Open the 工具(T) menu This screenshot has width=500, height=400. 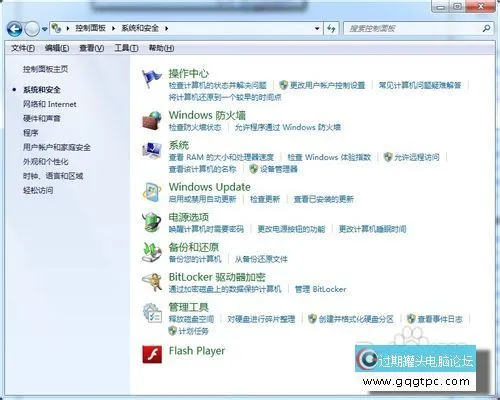(x=126, y=48)
